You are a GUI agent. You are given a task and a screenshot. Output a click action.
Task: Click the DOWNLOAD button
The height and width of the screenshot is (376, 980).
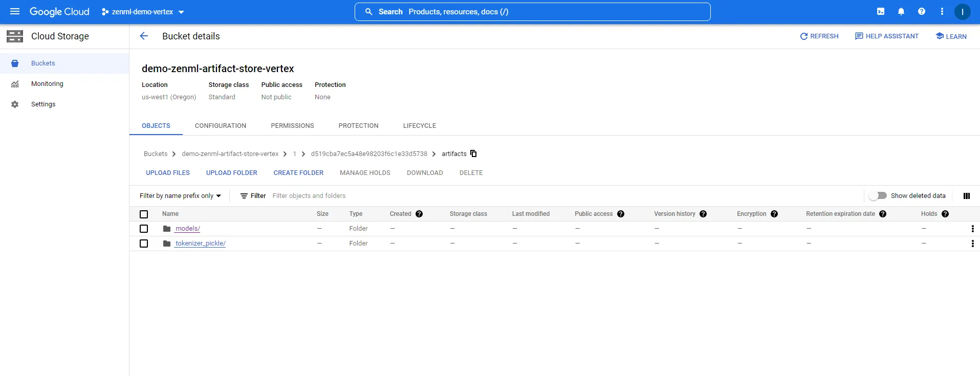[x=425, y=173]
